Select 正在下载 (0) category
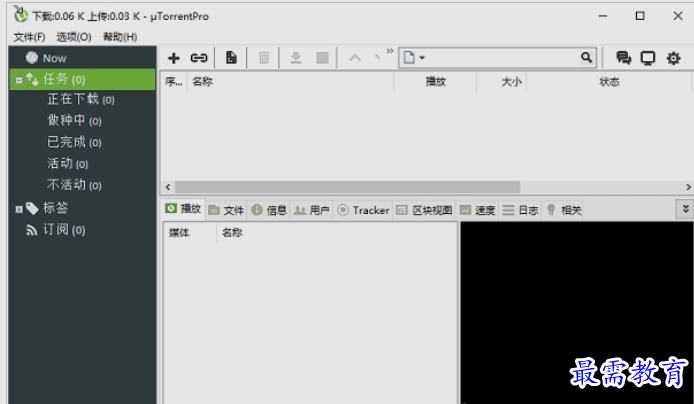 click(x=81, y=99)
